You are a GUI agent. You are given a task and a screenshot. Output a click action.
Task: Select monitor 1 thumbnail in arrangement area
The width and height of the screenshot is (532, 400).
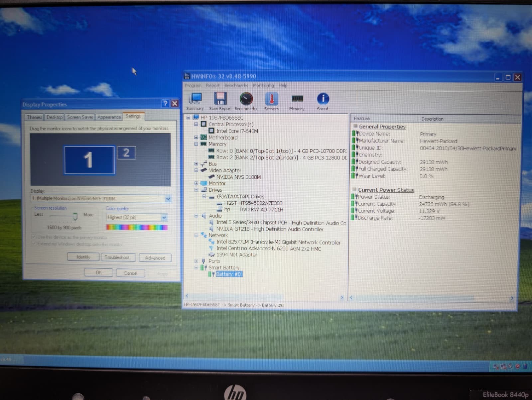pos(89,160)
